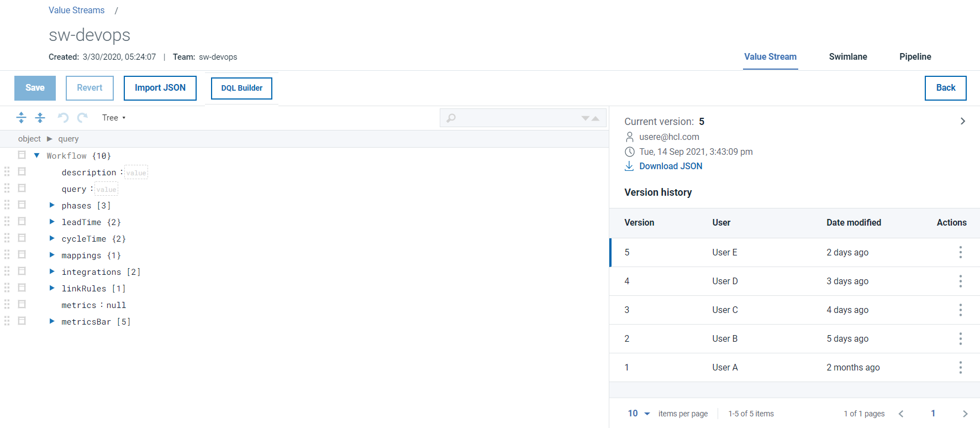This screenshot has height=428, width=980.
Task: Select the version row by User A
Action: [794, 367]
